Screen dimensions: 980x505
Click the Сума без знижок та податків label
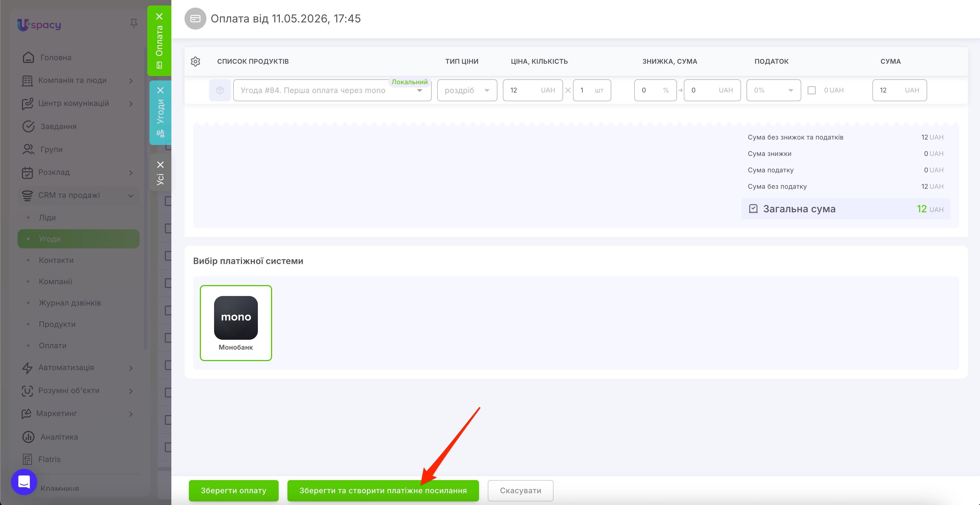pos(795,137)
